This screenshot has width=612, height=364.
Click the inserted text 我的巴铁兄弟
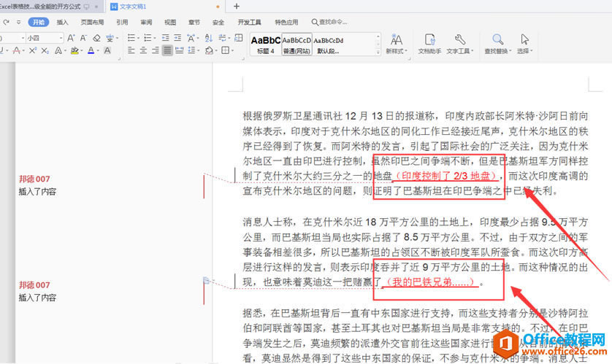click(x=429, y=282)
